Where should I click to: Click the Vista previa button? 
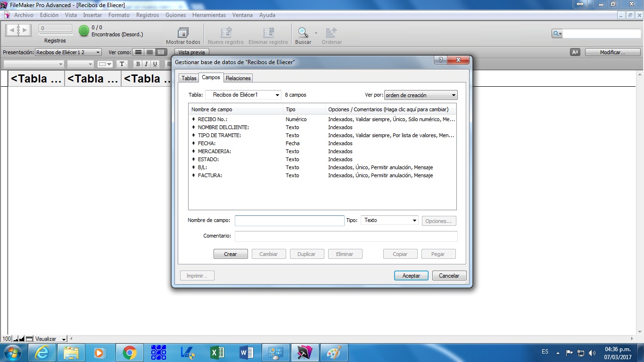pyautogui.click(x=191, y=52)
